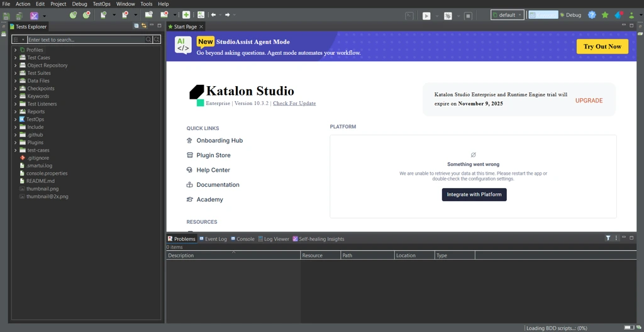Image resolution: width=644 pixels, height=332 pixels.
Task: Click the blue notification icon with red dot
Action: [x=619, y=15]
